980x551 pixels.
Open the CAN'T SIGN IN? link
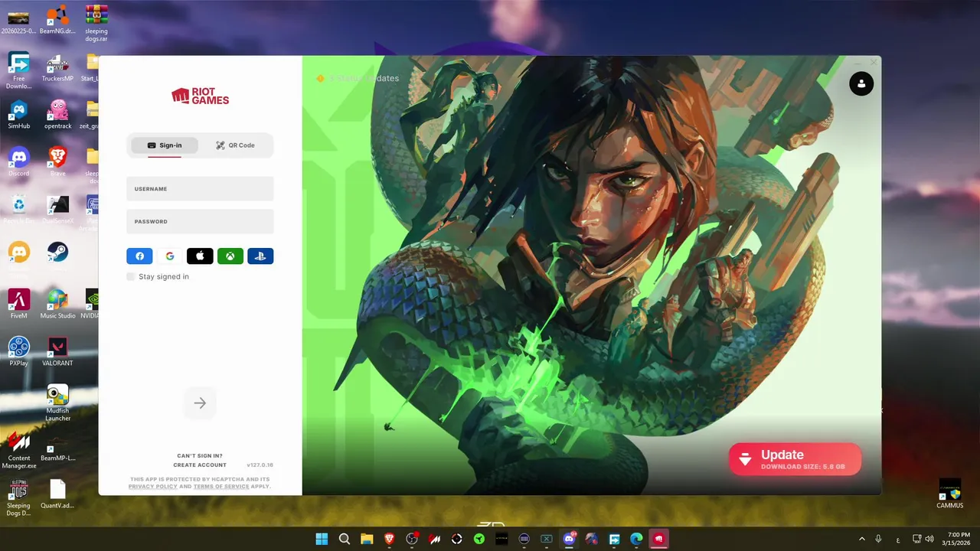[200, 455]
